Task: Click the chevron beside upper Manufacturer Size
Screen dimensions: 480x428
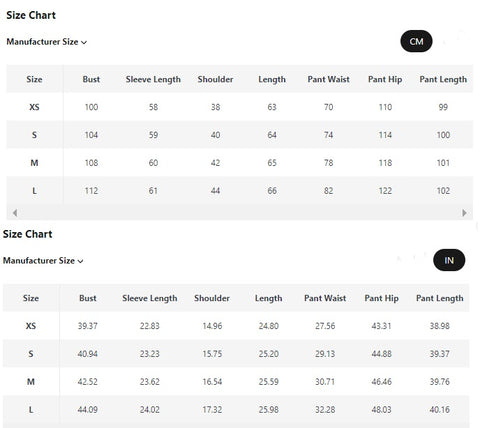Action: pos(84,42)
